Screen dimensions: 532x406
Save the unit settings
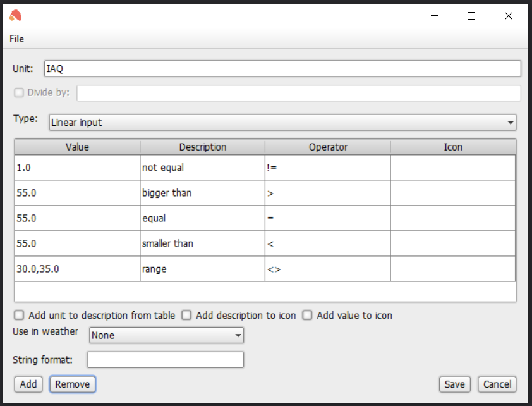tap(455, 384)
